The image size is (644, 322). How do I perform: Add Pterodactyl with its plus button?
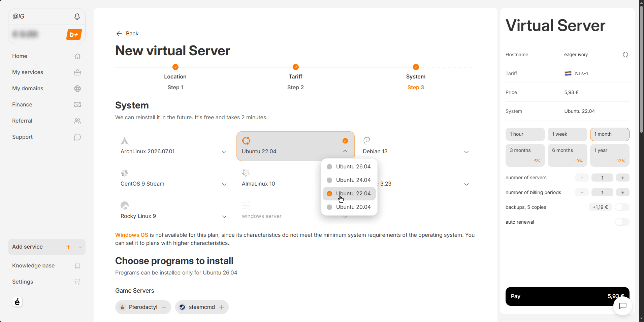[x=164, y=307]
